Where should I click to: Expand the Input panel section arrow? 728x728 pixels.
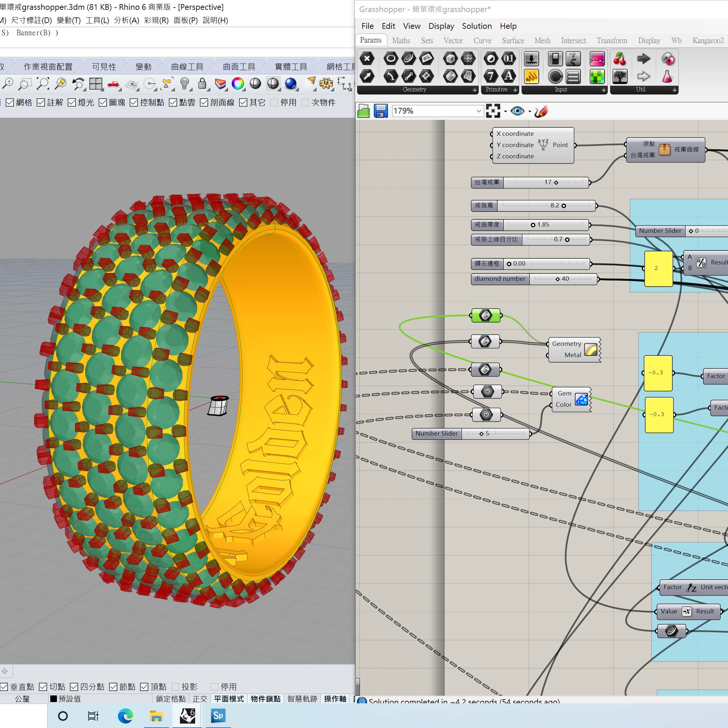tap(604, 90)
